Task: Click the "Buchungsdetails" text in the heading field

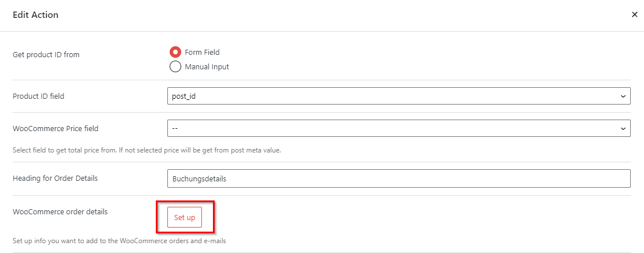Action: click(x=199, y=178)
